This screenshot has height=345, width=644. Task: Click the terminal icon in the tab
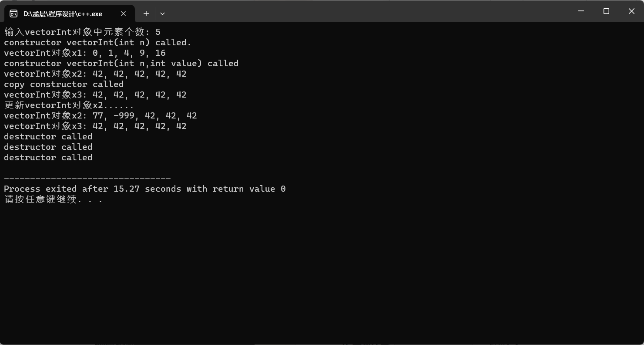point(13,14)
